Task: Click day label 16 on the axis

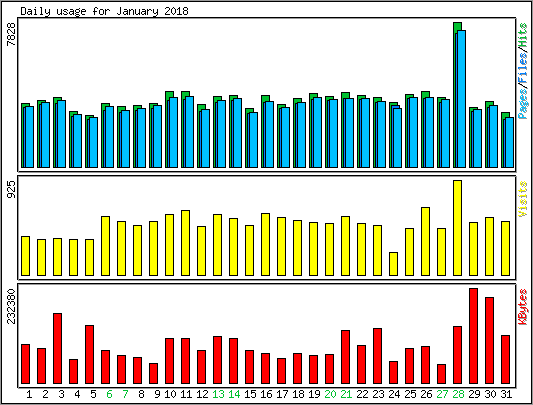Action: click(266, 394)
